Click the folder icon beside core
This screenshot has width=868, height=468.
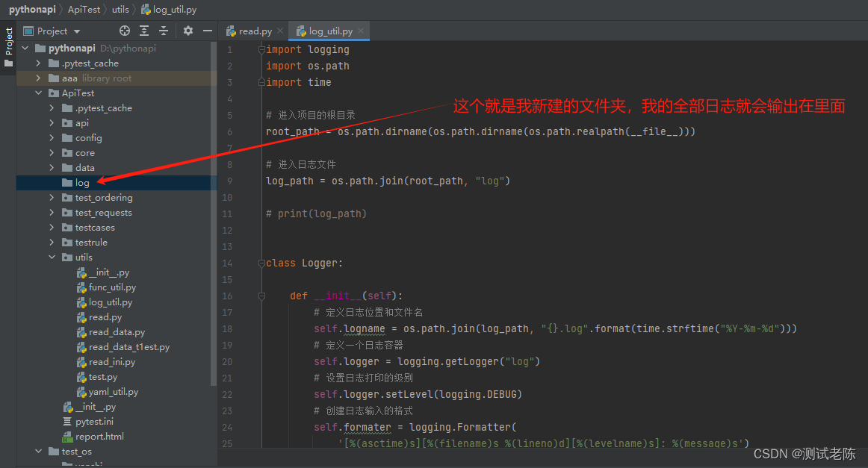[67, 153]
